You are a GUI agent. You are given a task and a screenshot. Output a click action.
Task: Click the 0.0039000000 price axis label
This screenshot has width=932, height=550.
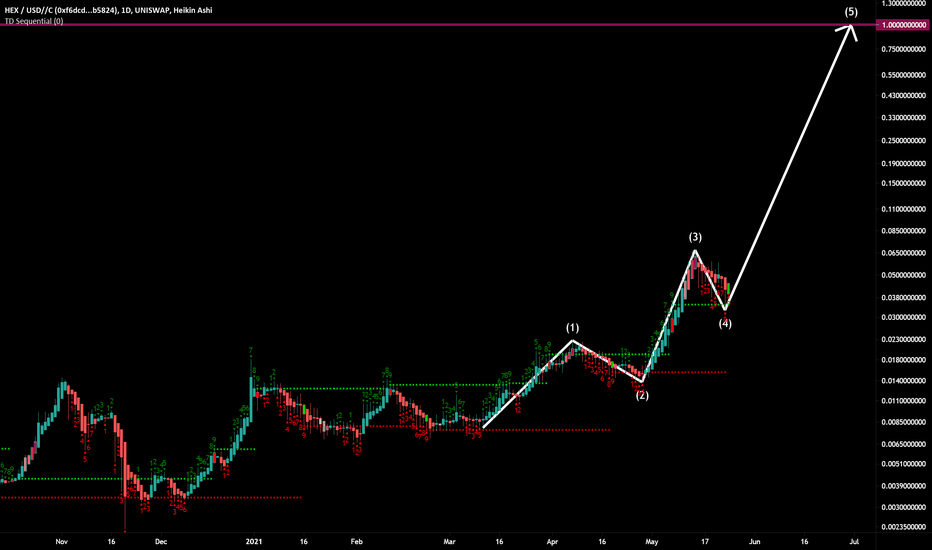[903, 486]
